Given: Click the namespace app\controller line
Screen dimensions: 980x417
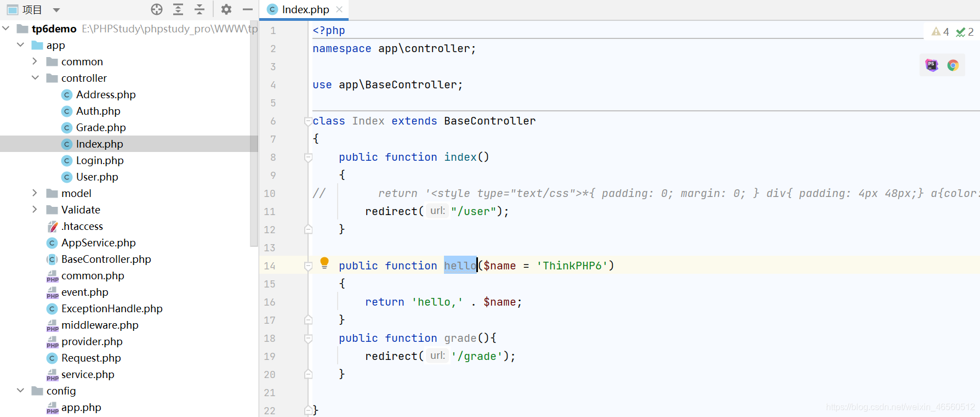Looking at the screenshot, I should coord(394,48).
